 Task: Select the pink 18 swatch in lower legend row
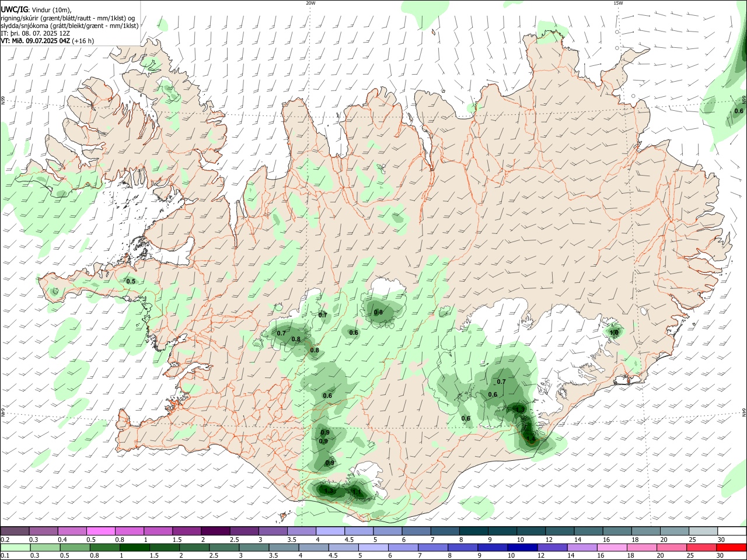pyautogui.click(x=643, y=548)
